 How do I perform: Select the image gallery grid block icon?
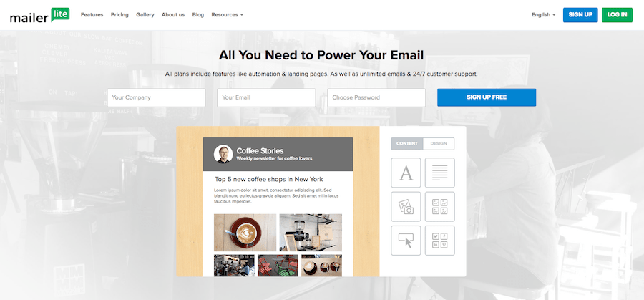click(439, 206)
